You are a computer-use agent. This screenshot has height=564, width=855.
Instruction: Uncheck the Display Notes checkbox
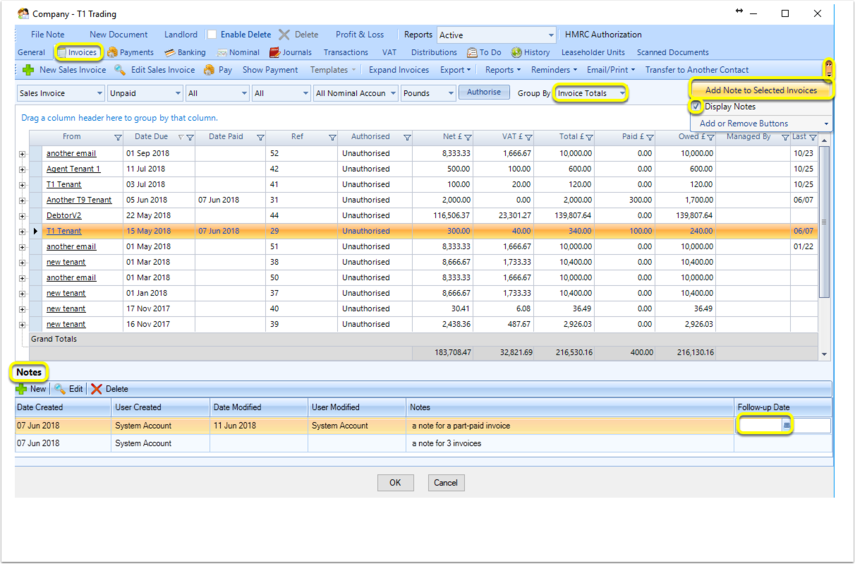tap(696, 106)
